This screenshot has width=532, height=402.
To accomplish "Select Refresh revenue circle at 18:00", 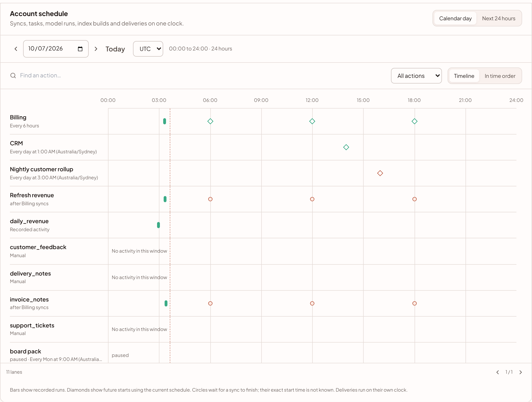I will coord(414,199).
